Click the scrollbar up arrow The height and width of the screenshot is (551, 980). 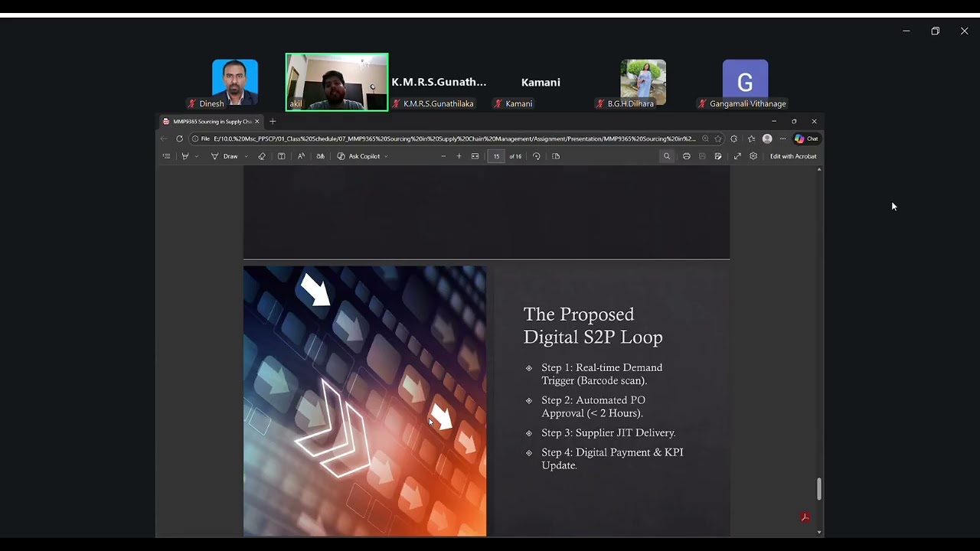819,169
